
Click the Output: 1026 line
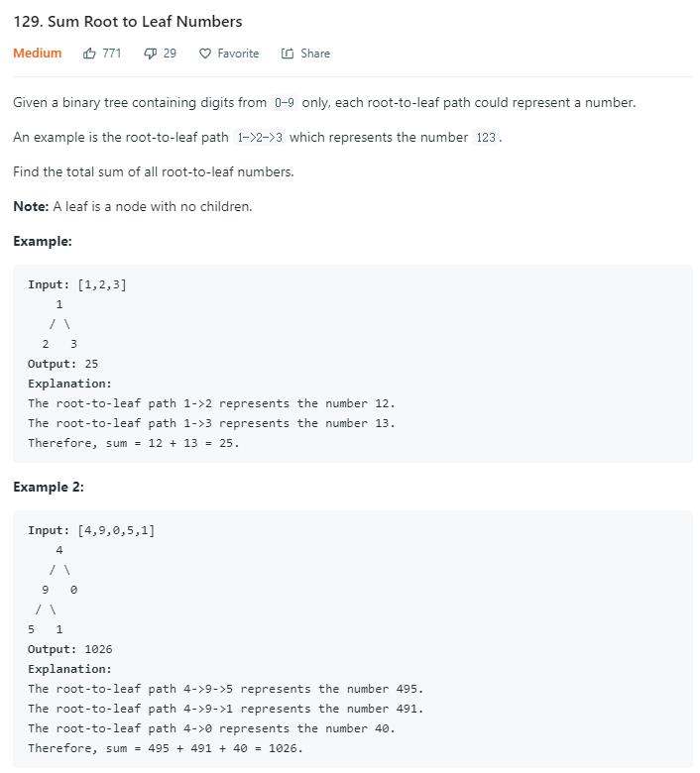point(70,649)
